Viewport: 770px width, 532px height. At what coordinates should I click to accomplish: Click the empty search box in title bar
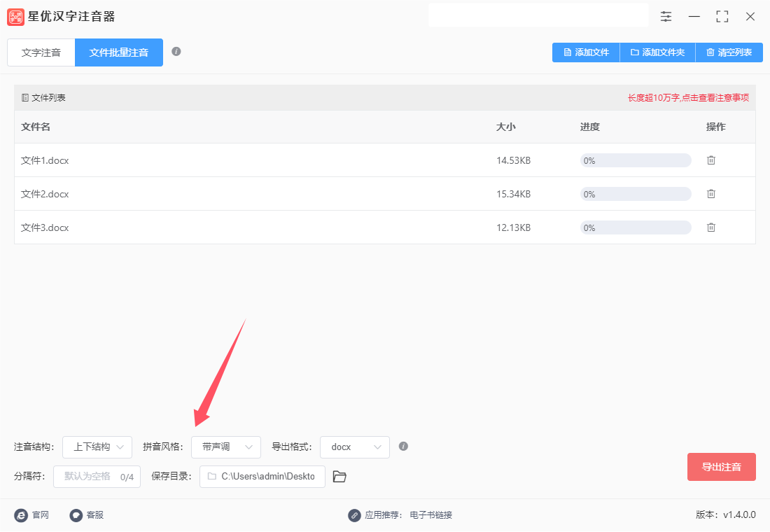click(x=538, y=15)
